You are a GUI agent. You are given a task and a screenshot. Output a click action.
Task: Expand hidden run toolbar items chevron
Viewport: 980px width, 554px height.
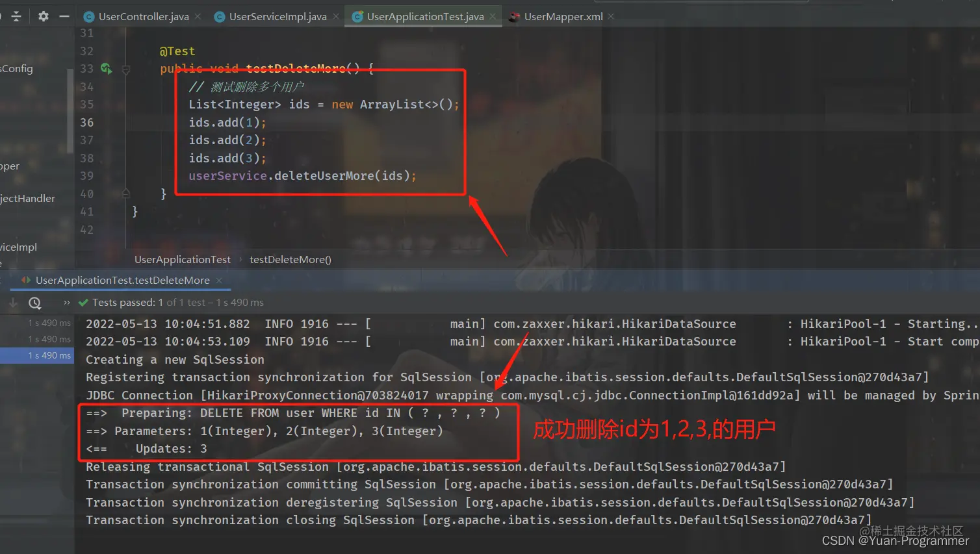coord(66,303)
